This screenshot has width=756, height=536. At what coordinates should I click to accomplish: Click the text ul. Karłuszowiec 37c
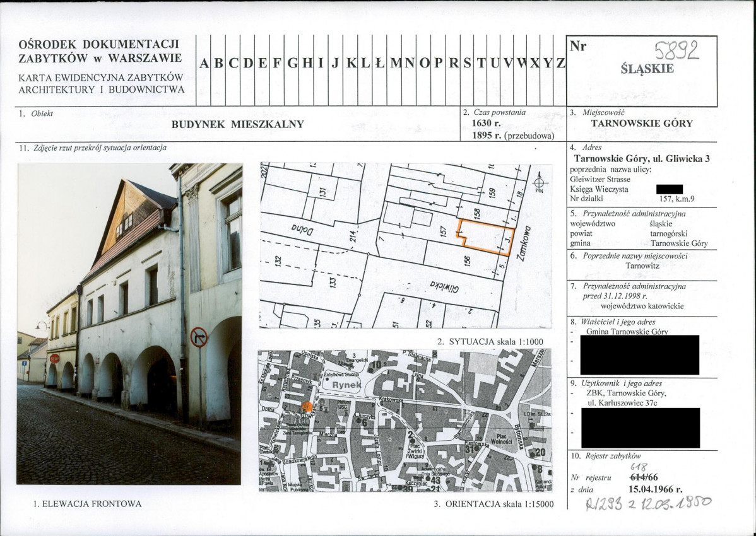point(622,403)
